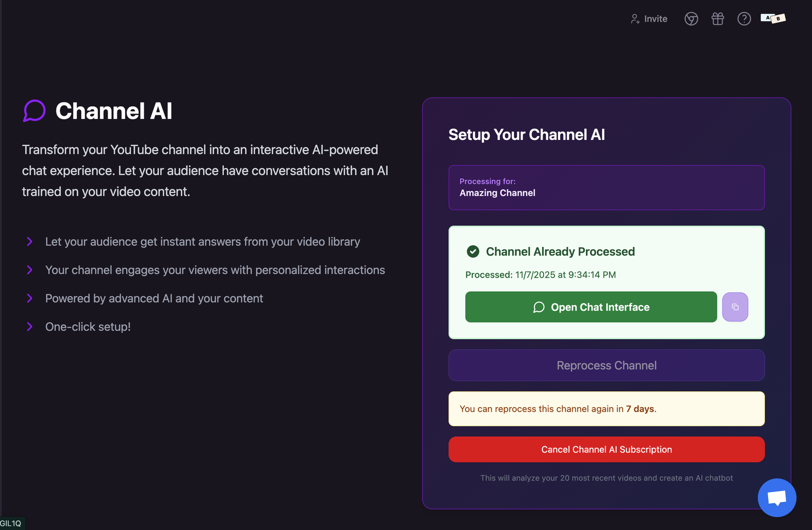Open help via question mark icon
Image resolution: width=812 pixels, height=530 pixels.
click(x=744, y=19)
